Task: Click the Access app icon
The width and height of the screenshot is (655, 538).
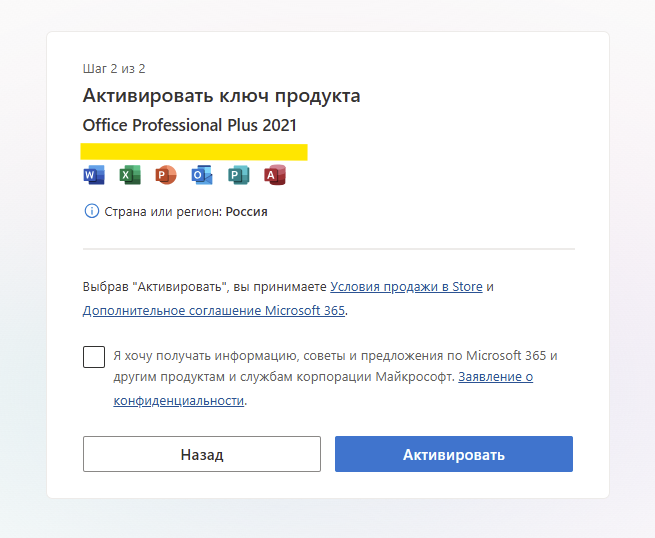Action: coord(275,175)
